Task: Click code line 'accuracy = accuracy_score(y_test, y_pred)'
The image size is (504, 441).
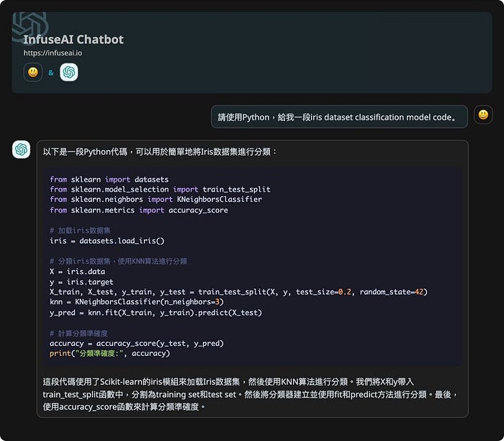Action: (x=137, y=343)
